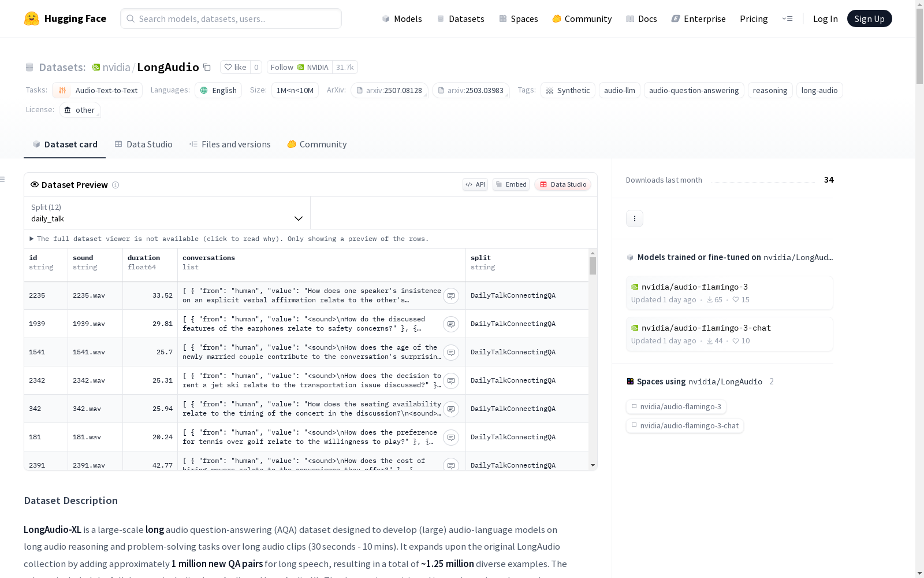This screenshot has width=924, height=578.
Task: Click the follower count 31.7k
Action: click(345, 67)
